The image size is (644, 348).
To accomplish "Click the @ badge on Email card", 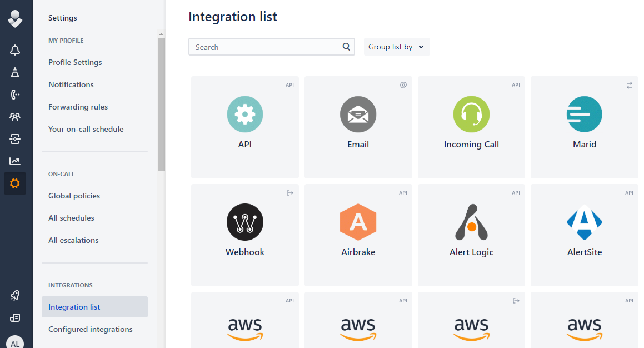I will click(403, 85).
